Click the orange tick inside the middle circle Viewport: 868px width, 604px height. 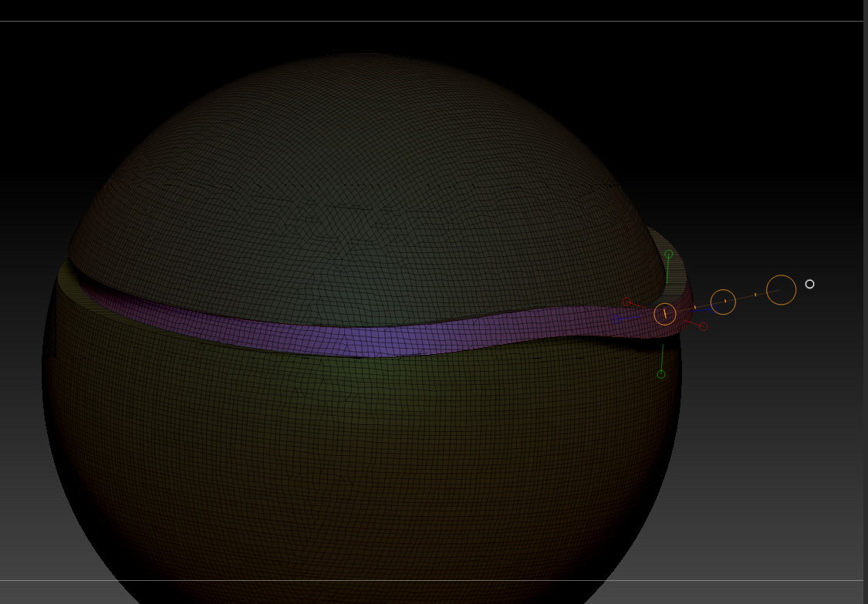(x=725, y=301)
